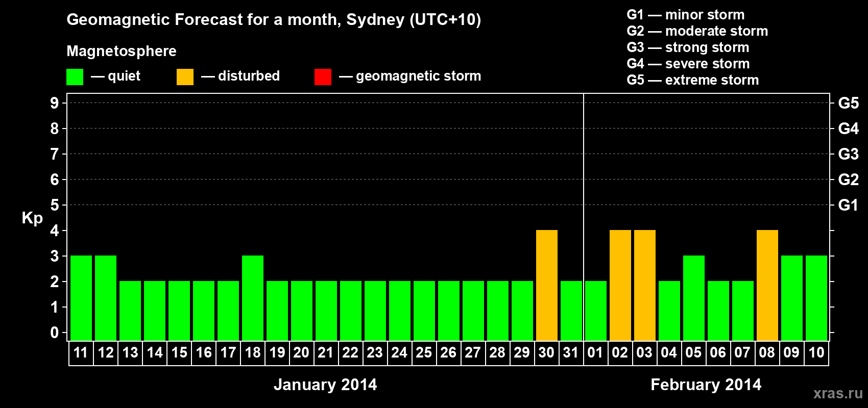Click date label 04 on axis

669,352
